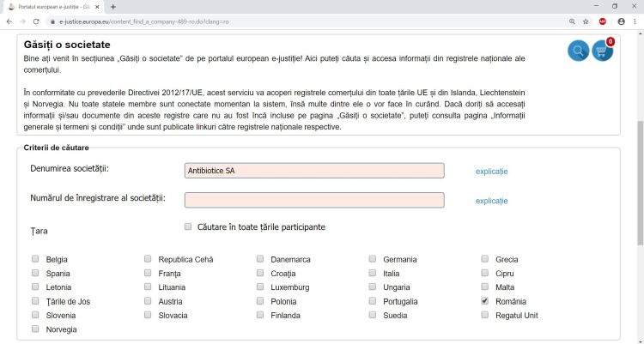Open the shopping cart icon

[603, 51]
